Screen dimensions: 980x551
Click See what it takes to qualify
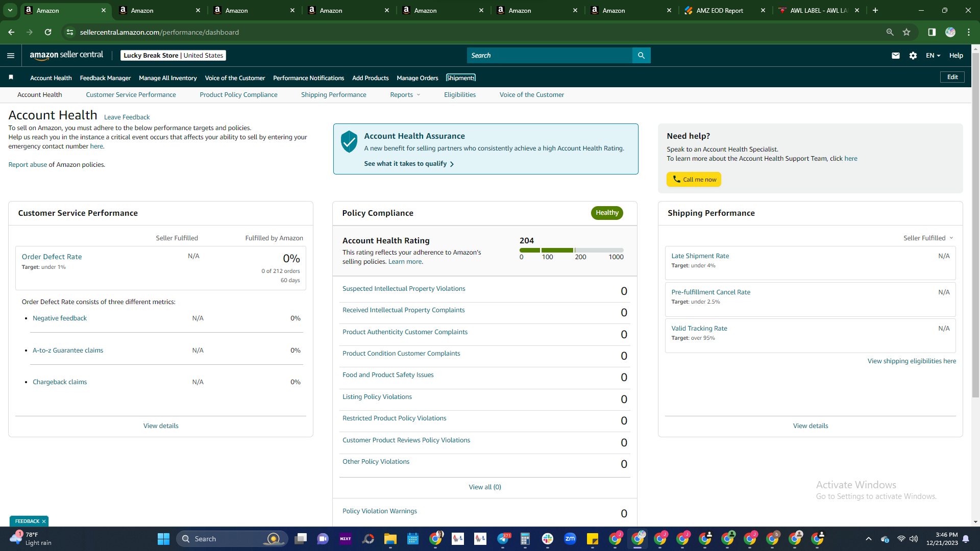(x=409, y=164)
